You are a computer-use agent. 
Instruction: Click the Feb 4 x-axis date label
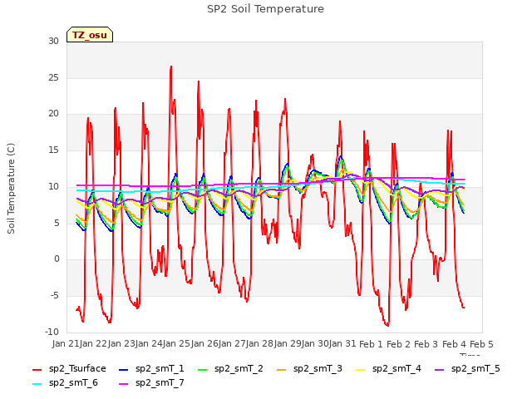coord(454,343)
